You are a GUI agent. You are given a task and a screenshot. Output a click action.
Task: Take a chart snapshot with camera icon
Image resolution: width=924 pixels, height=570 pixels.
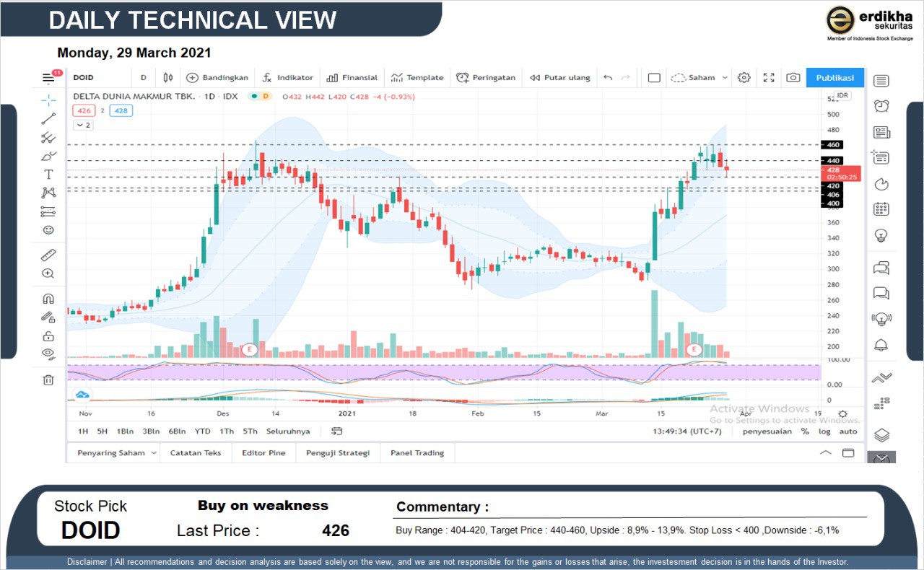click(x=793, y=78)
